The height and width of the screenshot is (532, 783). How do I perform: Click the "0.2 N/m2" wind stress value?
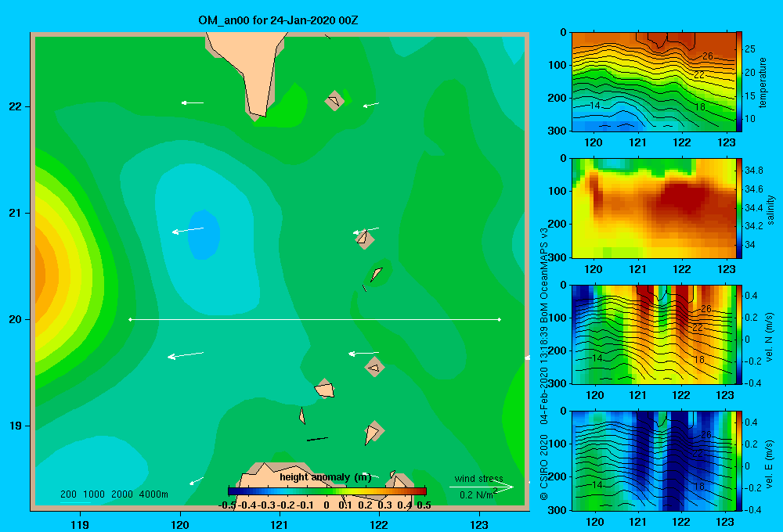click(x=478, y=494)
